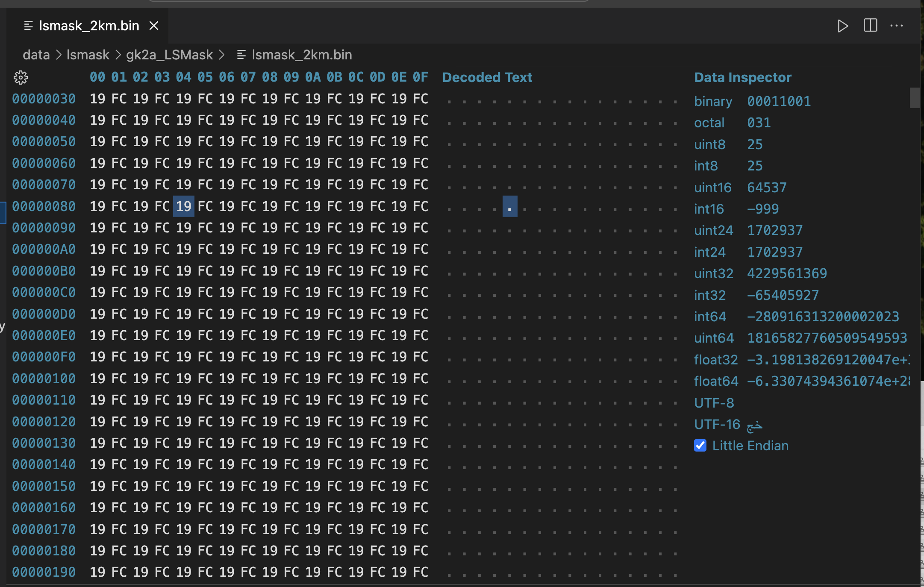
Task: Click the uint8 value 25
Action: tap(755, 144)
